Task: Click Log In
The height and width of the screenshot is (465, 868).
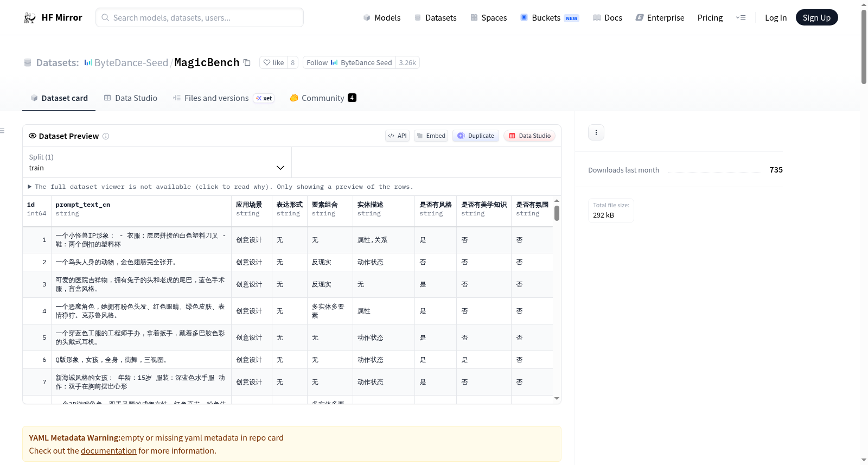Action: pyautogui.click(x=776, y=18)
